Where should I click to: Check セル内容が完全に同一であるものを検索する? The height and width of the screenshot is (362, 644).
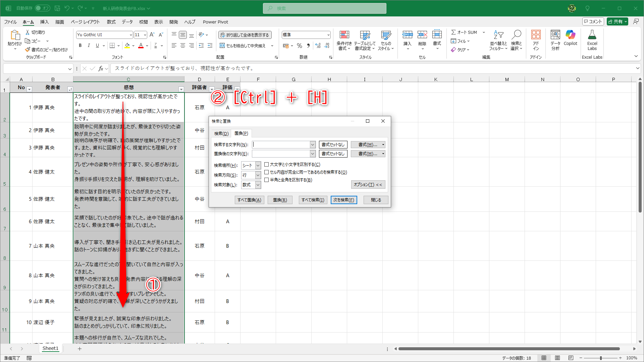(267, 172)
